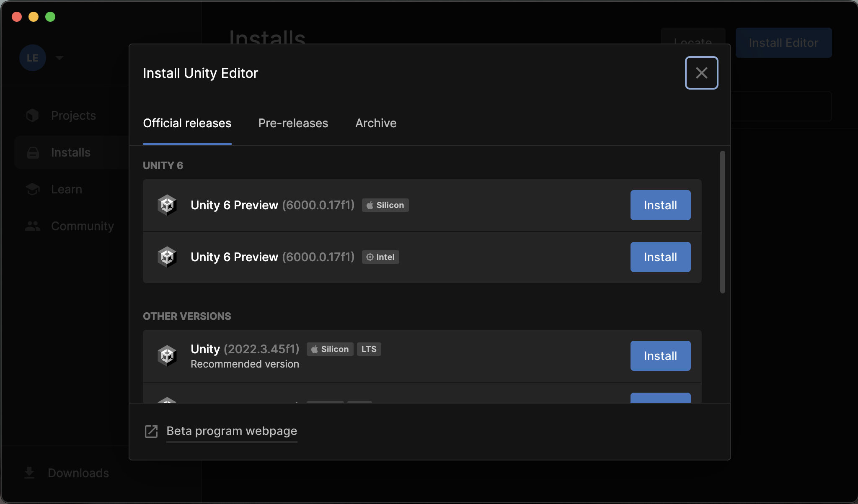858x504 pixels.
Task: Open the LE user avatar menu
Action: pyautogui.click(x=33, y=58)
